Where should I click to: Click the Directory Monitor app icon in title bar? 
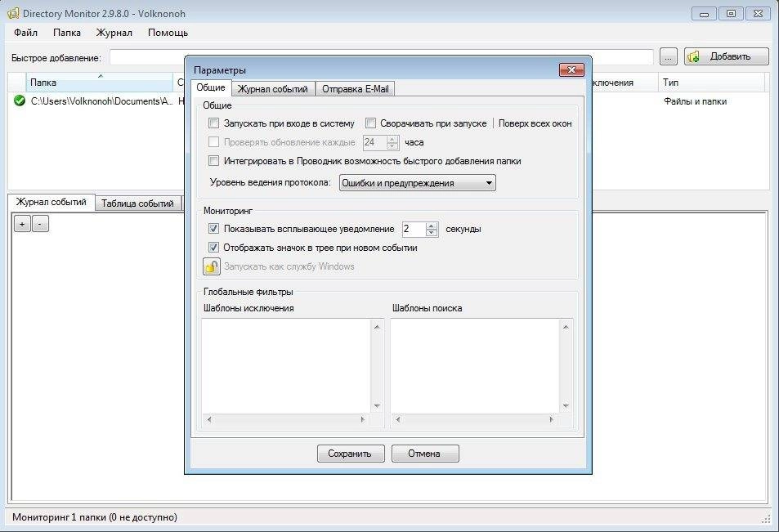coord(13,13)
